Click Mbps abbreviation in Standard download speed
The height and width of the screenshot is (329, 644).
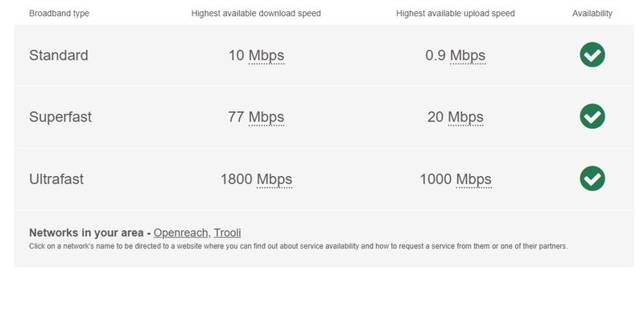click(x=266, y=56)
